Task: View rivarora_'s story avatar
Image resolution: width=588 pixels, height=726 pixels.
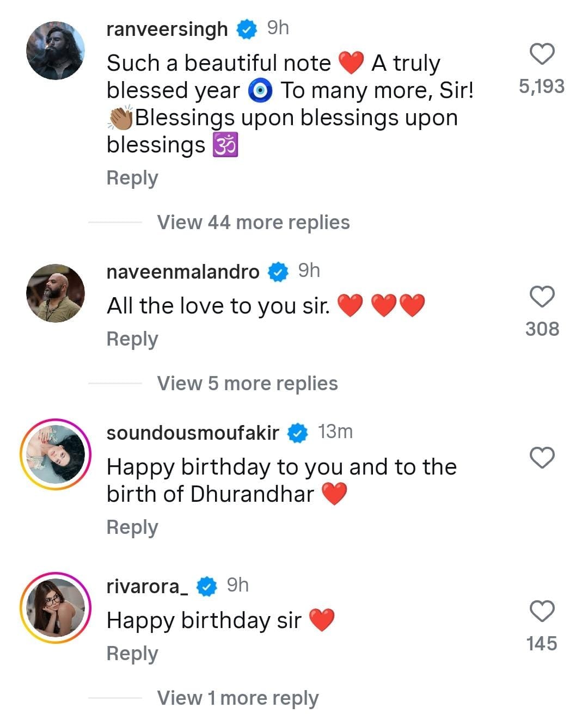Action: pos(56,608)
